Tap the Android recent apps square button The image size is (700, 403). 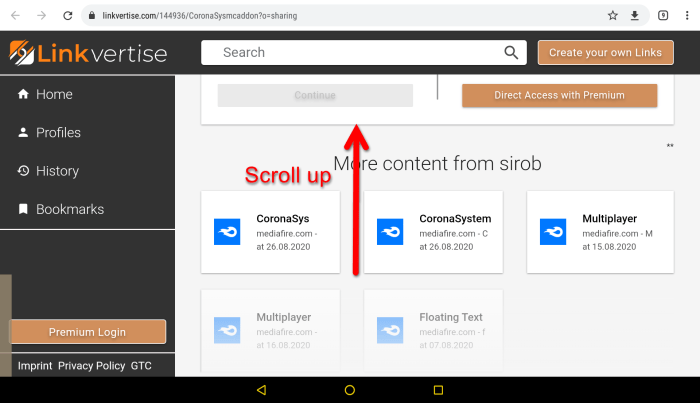coord(438,390)
